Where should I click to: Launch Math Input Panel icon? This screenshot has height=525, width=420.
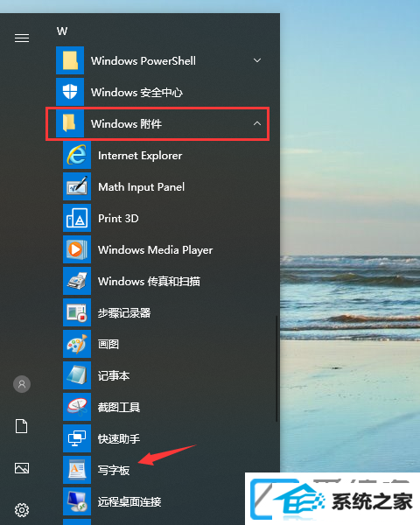tap(77, 187)
